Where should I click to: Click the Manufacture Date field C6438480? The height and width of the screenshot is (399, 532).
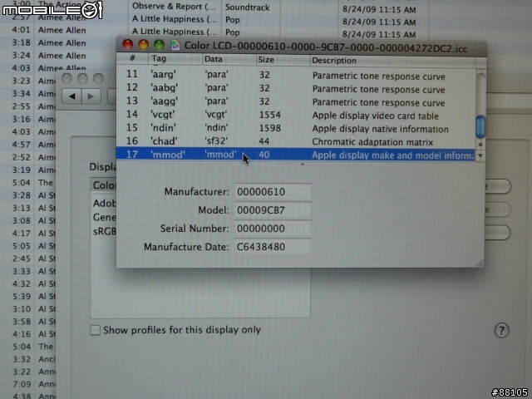pos(273,247)
